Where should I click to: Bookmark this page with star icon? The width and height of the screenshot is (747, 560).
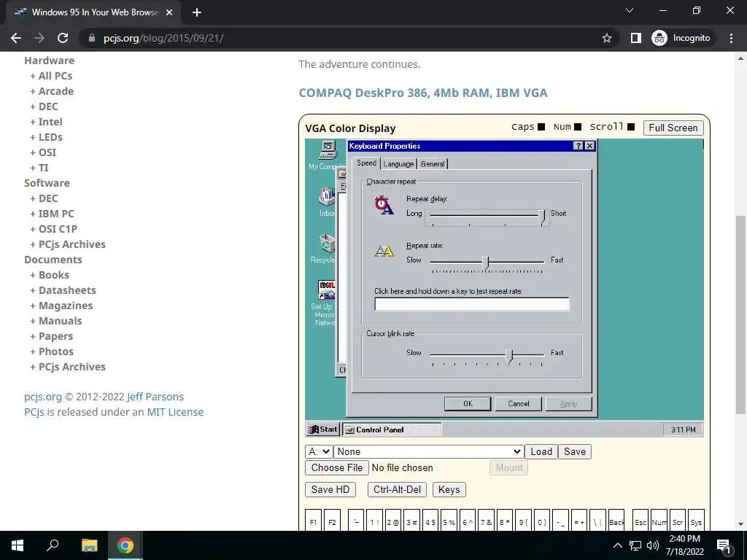coord(606,38)
